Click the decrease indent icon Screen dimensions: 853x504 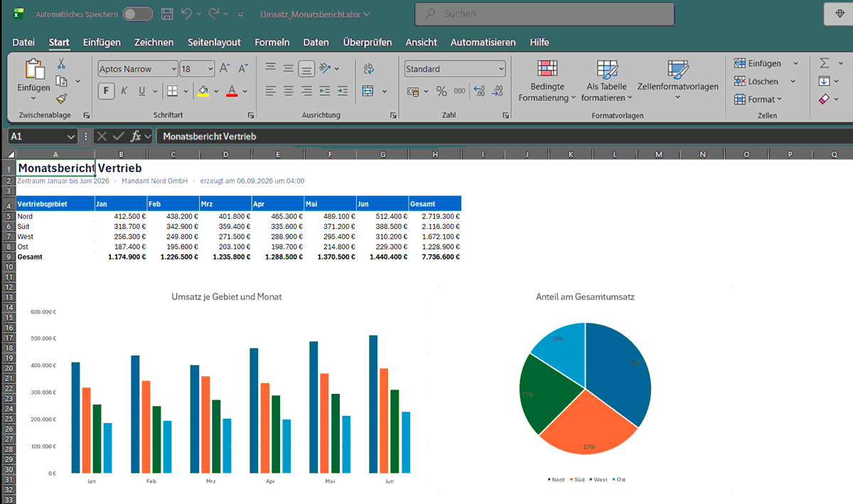click(x=325, y=91)
